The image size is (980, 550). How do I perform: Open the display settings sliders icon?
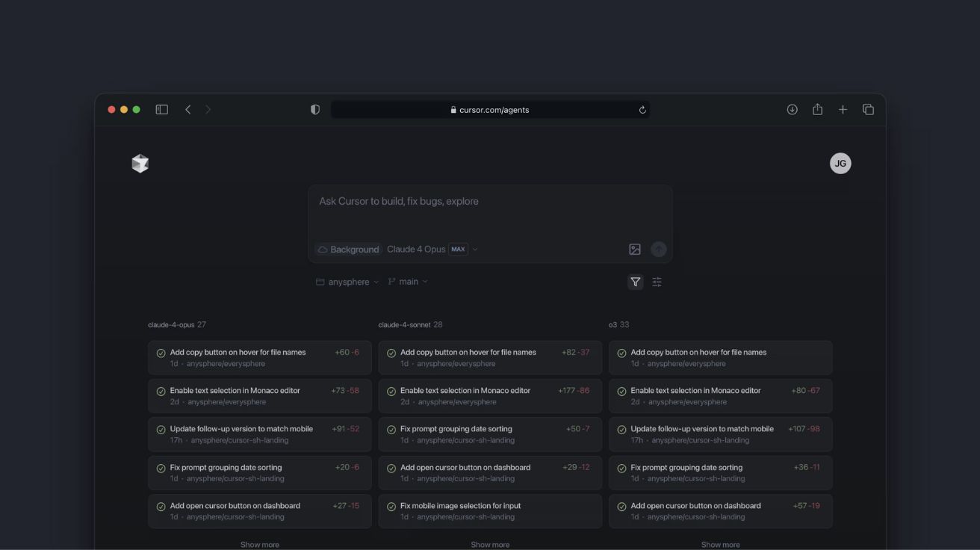[x=657, y=282]
